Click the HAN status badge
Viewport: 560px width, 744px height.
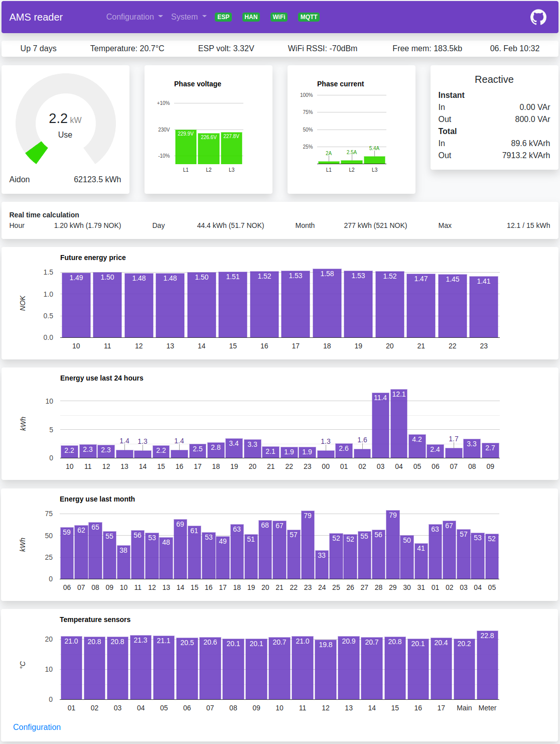[x=251, y=17]
